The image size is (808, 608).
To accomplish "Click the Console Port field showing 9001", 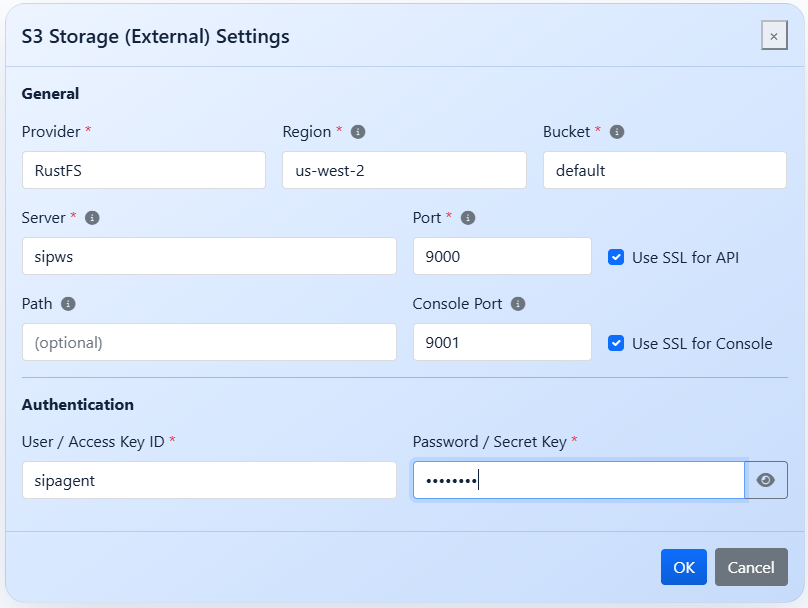I will [x=502, y=342].
